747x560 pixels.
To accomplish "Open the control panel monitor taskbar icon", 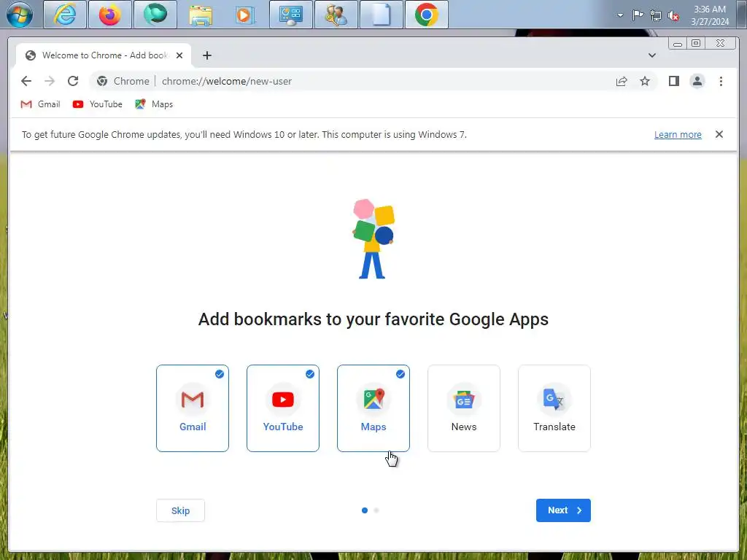I will 290,15.
